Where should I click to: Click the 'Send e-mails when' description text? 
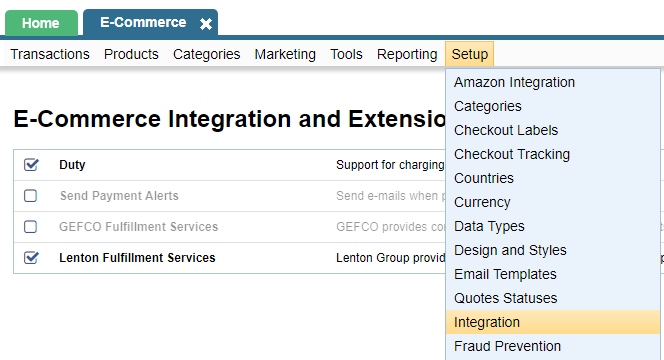click(x=390, y=196)
